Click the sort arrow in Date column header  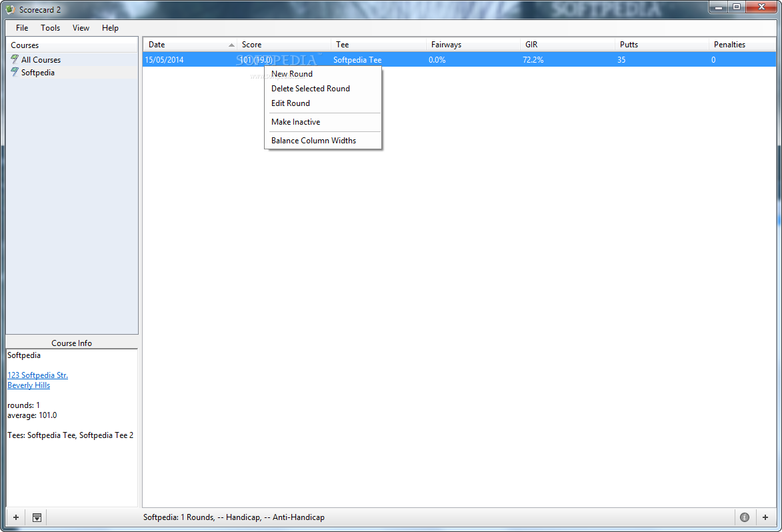point(231,45)
